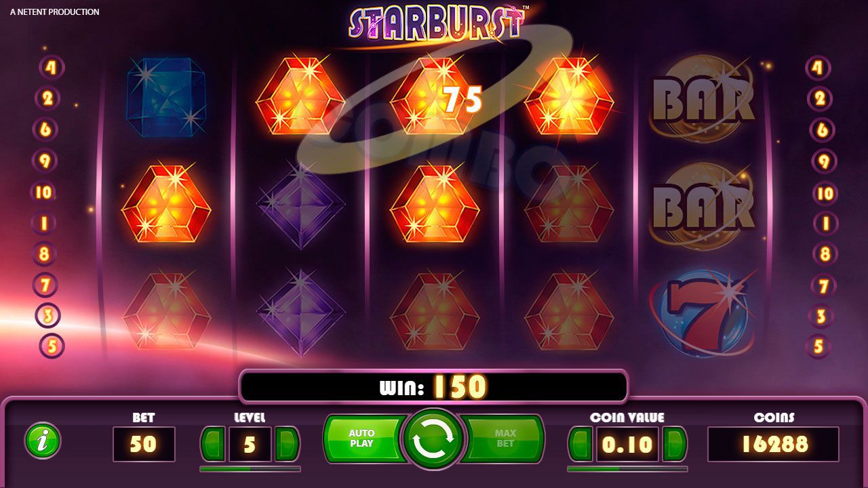This screenshot has width=868, height=488.
Task: Select the Max Bet button
Action: coord(503,439)
